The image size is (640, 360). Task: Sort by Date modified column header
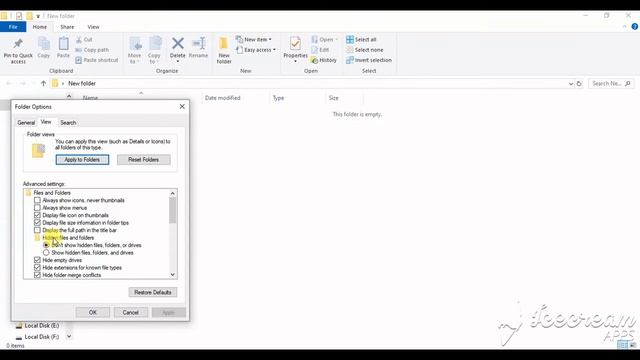(x=222, y=98)
